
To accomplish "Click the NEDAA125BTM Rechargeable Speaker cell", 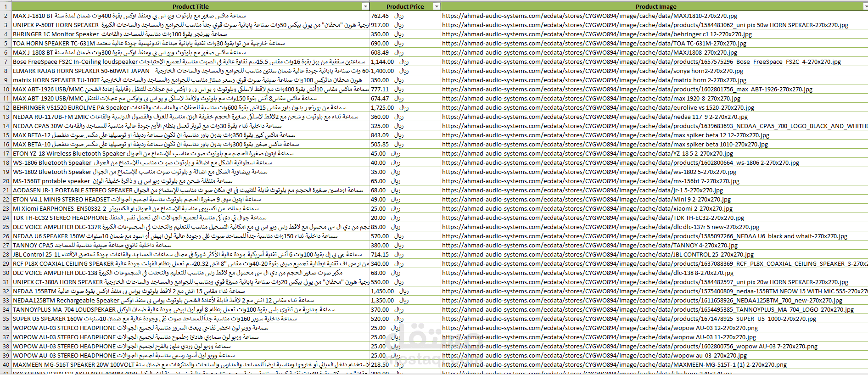I will click(x=190, y=300).
